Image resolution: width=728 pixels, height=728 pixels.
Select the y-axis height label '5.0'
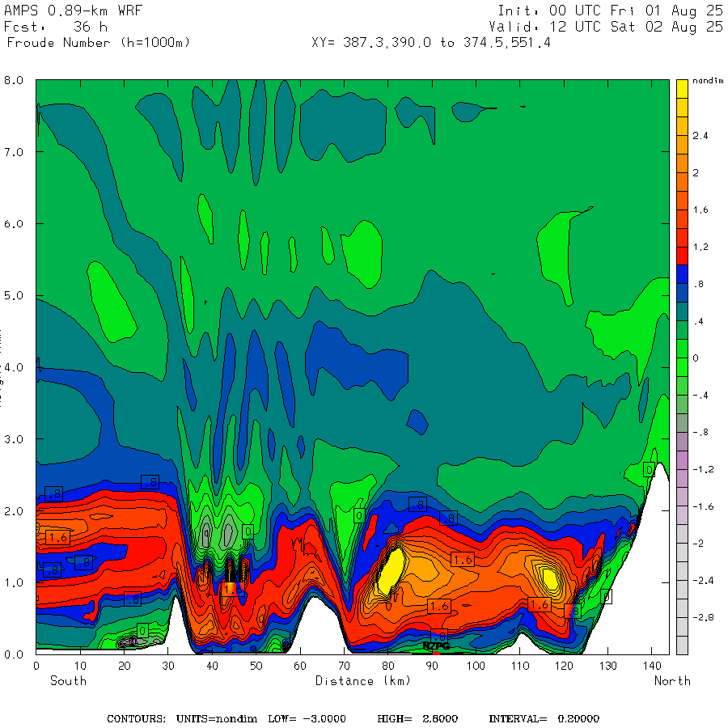point(14,296)
